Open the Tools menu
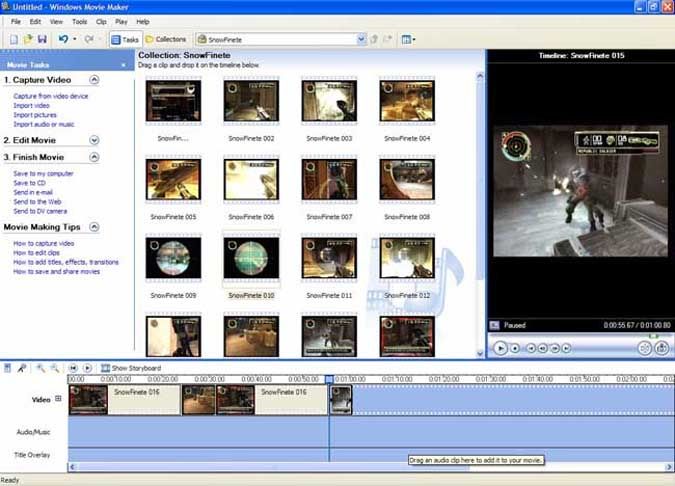 click(79, 21)
